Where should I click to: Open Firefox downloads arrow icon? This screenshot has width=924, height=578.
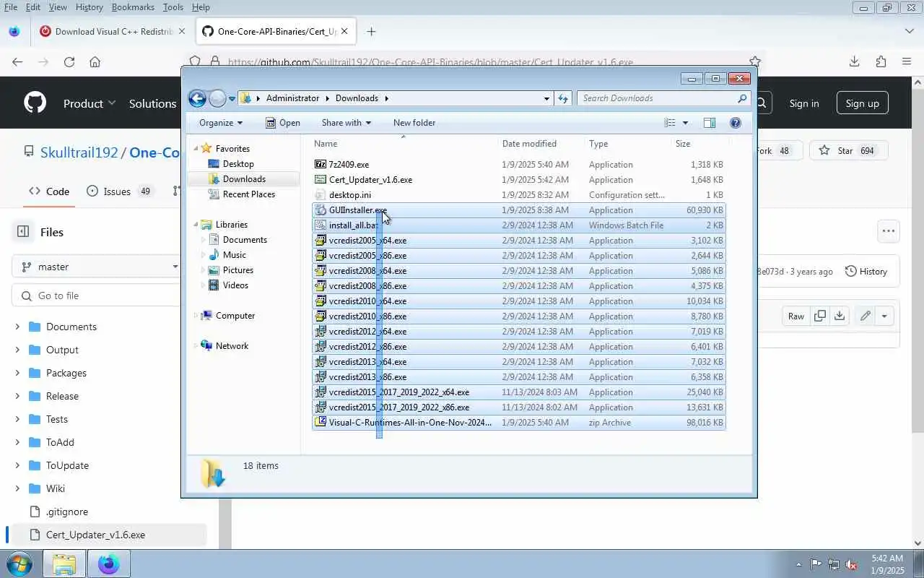(854, 61)
